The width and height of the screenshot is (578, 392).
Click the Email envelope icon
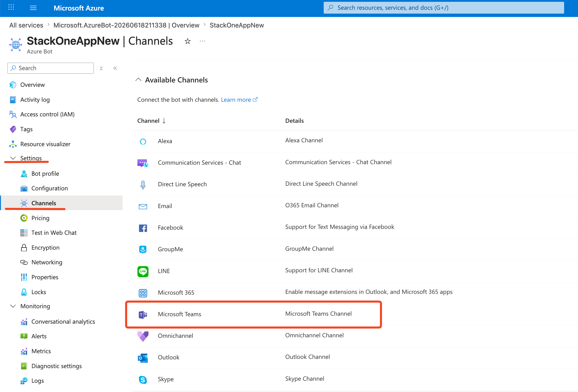(143, 206)
